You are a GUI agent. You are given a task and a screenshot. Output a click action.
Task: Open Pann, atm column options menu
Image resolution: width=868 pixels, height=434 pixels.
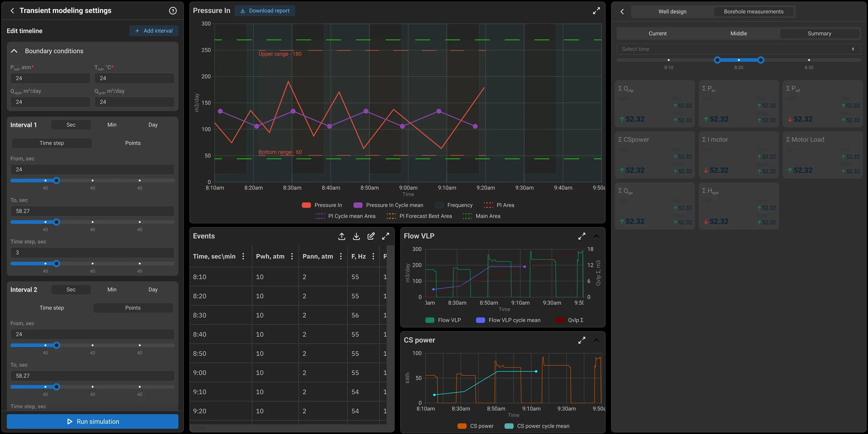click(x=341, y=256)
